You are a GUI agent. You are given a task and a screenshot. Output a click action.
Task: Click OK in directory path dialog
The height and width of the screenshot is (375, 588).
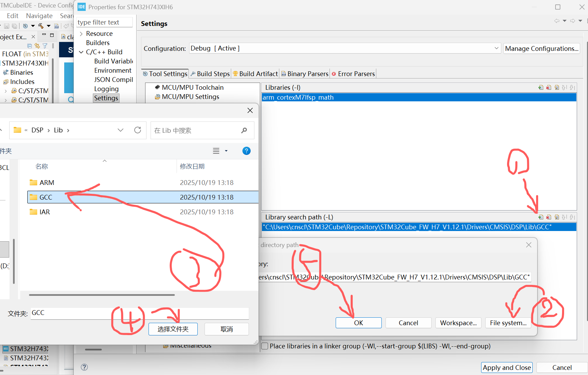click(x=359, y=323)
